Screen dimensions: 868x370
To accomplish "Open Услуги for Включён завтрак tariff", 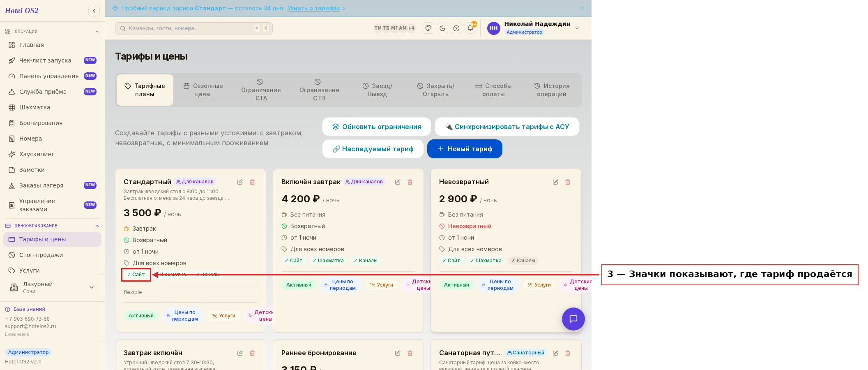I will pyautogui.click(x=382, y=285).
